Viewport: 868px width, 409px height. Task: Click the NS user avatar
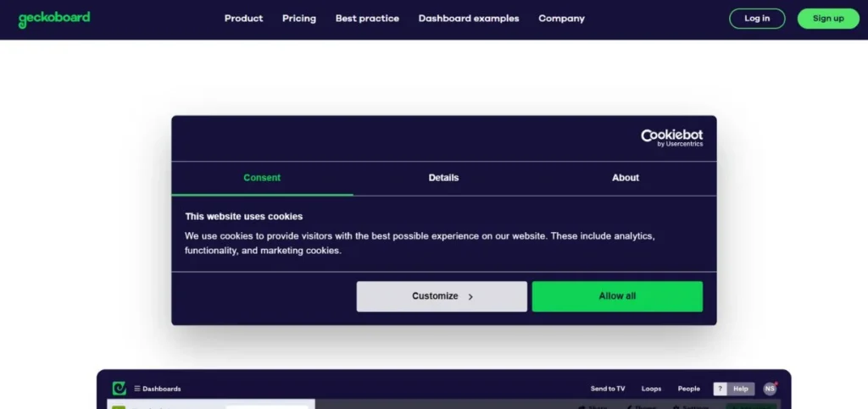tap(770, 389)
